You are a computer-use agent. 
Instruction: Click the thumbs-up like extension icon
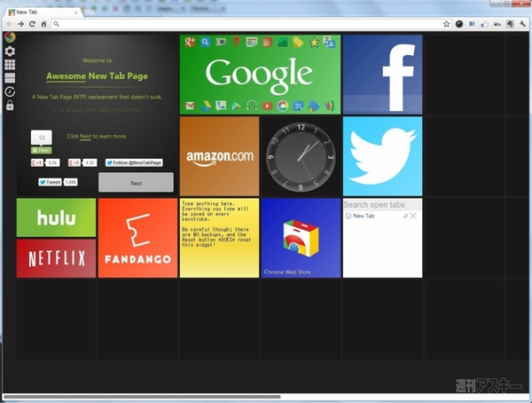click(484, 24)
